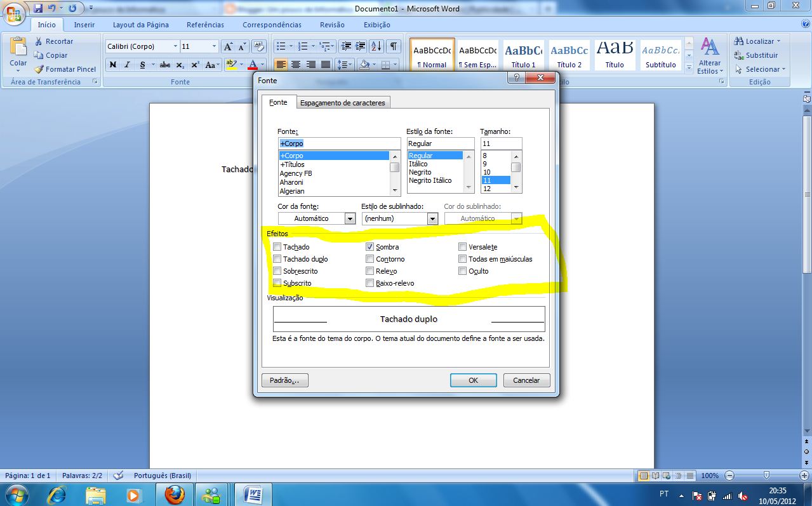Check the Tachado duplo checkbox
The width and height of the screenshot is (812, 506).
click(277, 259)
